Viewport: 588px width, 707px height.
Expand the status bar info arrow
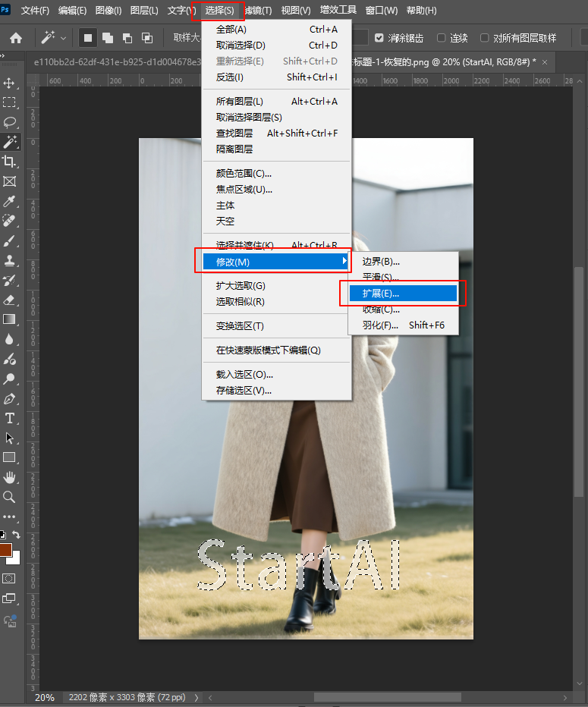[197, 697]
